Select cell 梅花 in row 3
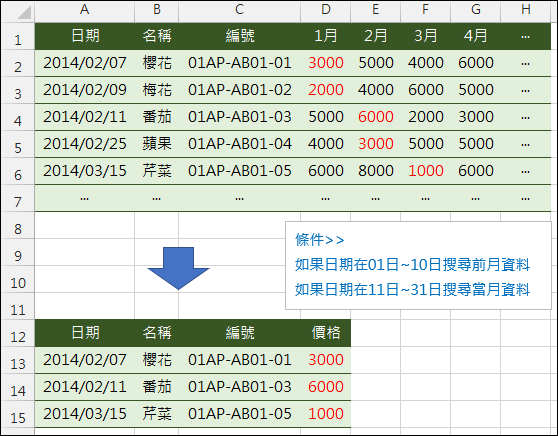Viewport: 558px width, 436px height. point(157,90)
